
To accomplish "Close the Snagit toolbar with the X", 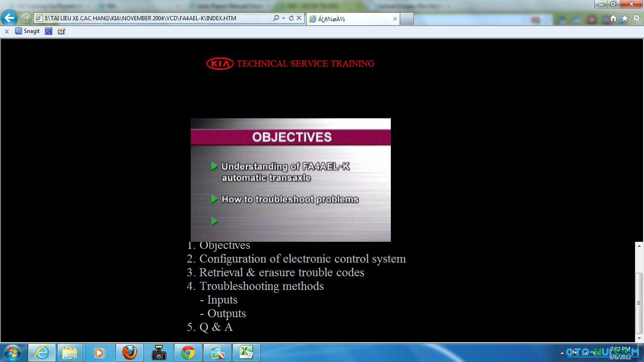I will (x=7, y=31).
